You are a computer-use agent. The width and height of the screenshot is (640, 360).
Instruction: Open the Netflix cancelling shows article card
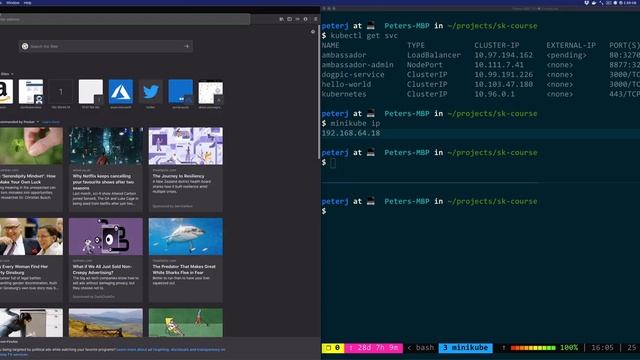106,169
